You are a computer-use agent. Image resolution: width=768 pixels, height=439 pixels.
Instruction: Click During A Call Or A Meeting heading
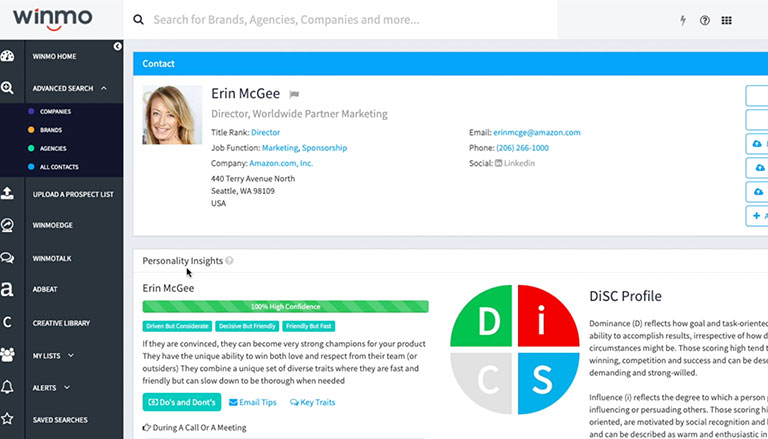(x=194, y=428)
